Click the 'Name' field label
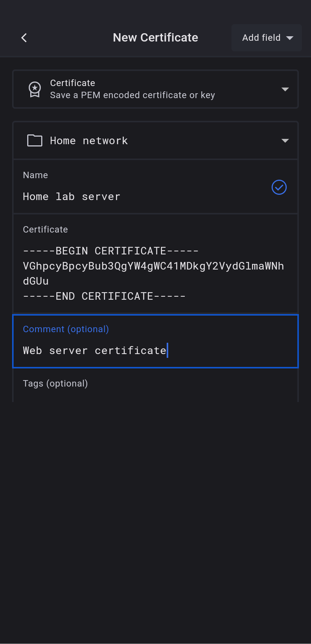The width and height of the screenshot is (311, 644). (36, 175)
